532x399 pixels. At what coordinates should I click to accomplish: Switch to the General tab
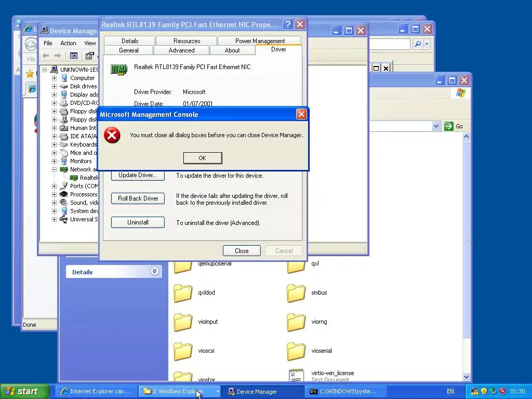coord(129,50)
